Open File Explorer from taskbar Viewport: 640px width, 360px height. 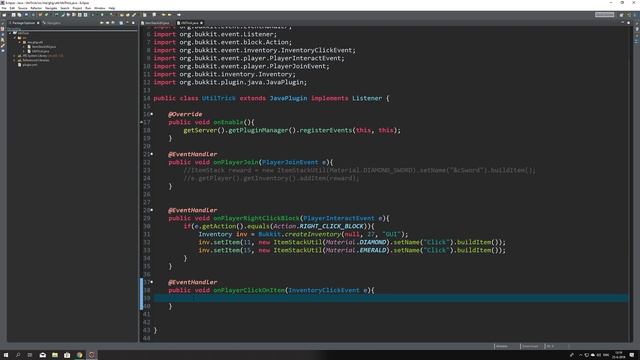(55, 355)
